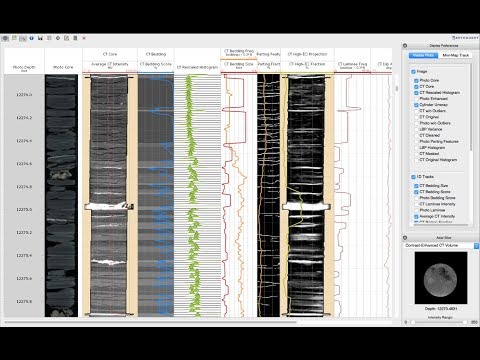Click the photo core image track

(61, 196)
